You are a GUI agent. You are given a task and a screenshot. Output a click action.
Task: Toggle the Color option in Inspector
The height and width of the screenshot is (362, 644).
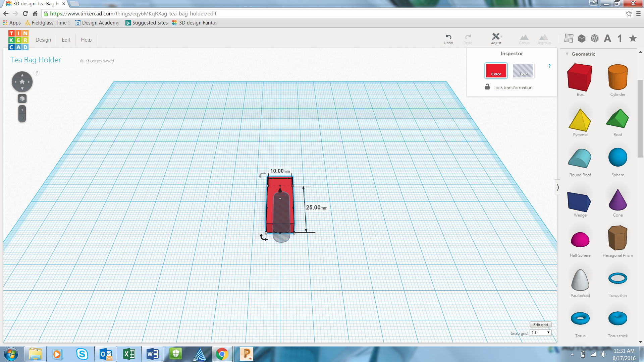click(x=496, y=71)
